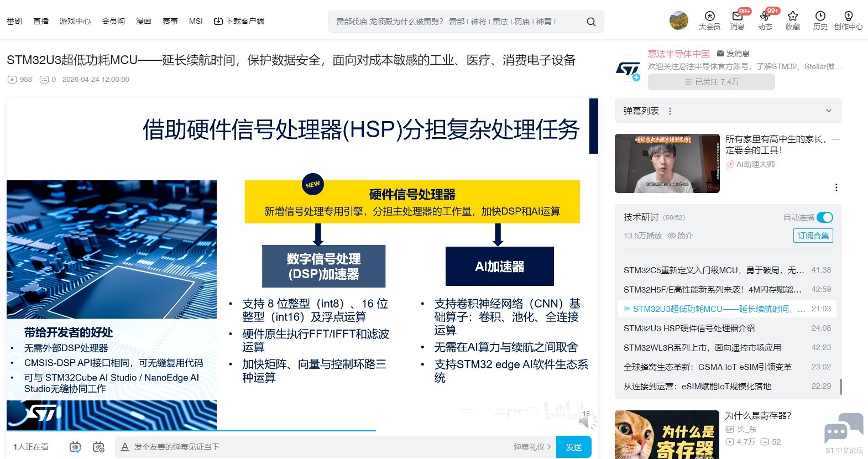This screenshot has width=868, height=459.
Task: Play 全球蜂窝生态革新 GSMA IoT playlist item
Action: pyautogui.click(x=727, y=367)
